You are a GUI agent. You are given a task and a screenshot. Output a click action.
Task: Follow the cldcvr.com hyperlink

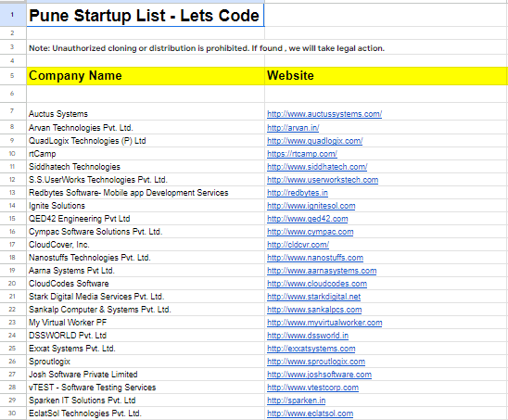coord(298,245)
